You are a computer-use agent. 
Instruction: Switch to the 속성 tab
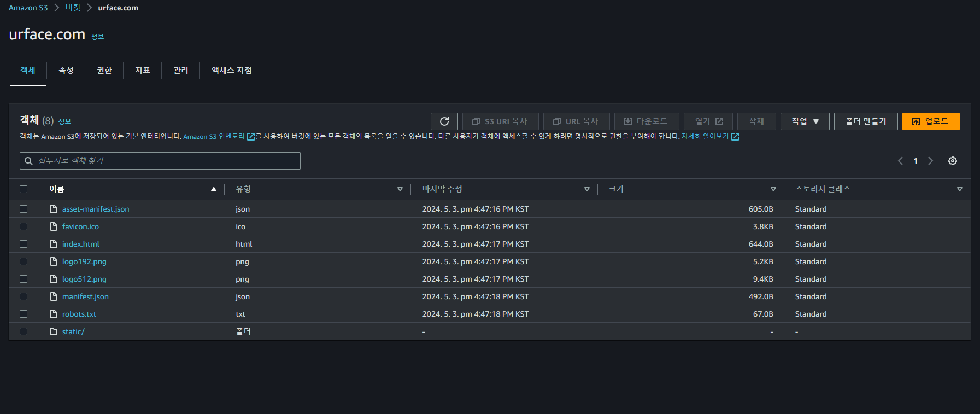coord(66,70)
